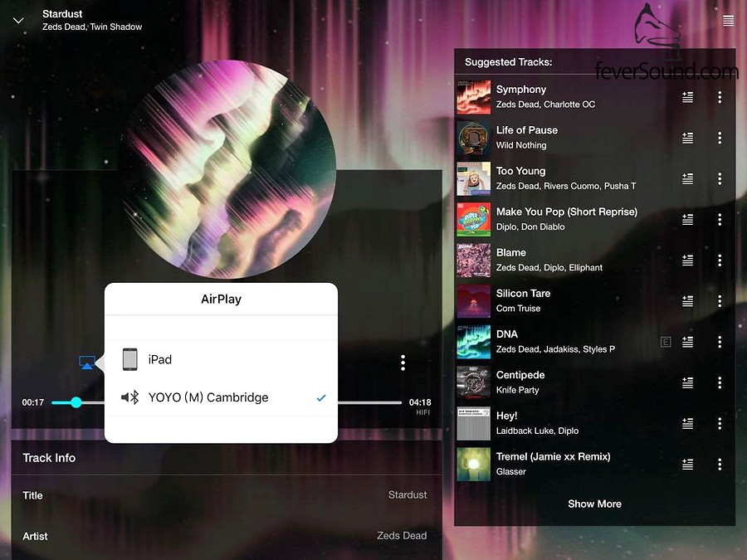
Task: Click the DNA album thumbnail
Action: [474, 342]
